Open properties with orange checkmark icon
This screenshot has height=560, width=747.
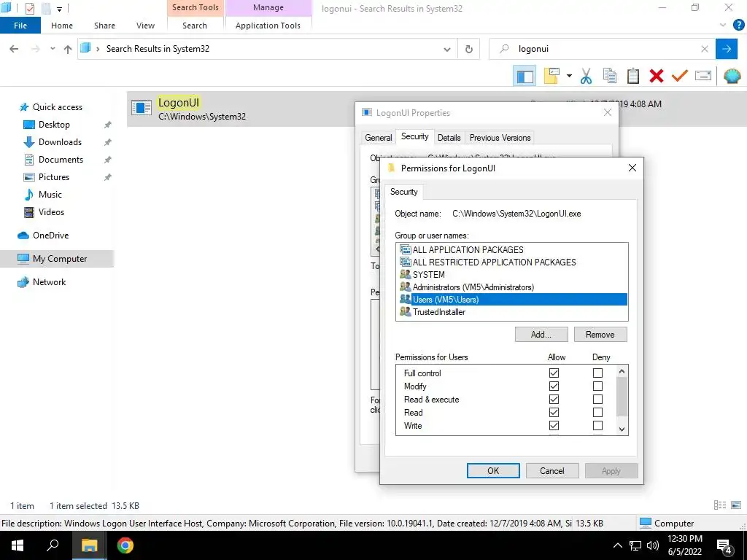680,76
